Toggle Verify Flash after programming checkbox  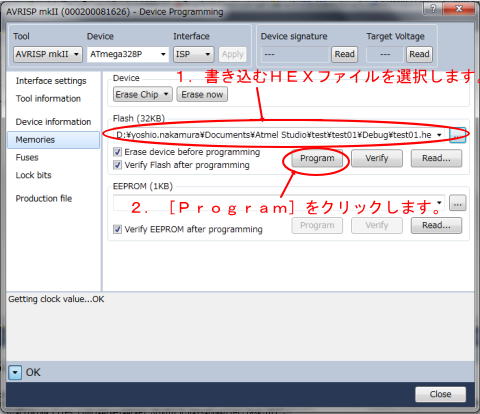click(x=117, y=165)
